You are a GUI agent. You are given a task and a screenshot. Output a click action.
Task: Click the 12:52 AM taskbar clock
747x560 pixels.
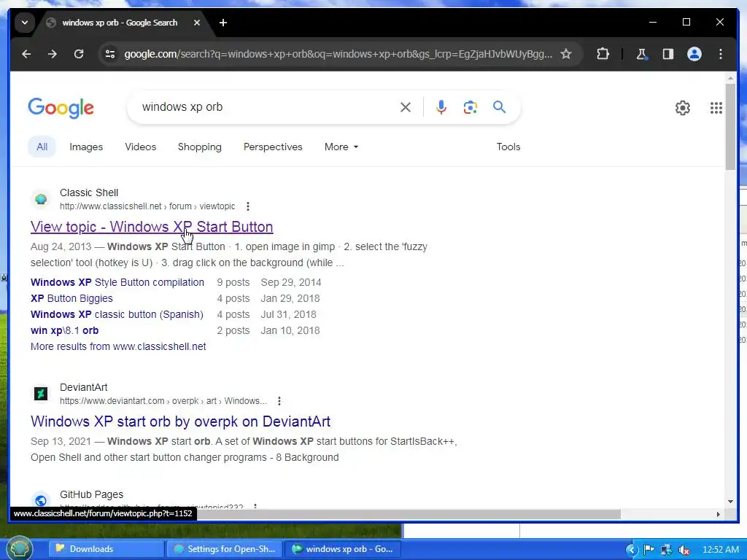(720, 550)
